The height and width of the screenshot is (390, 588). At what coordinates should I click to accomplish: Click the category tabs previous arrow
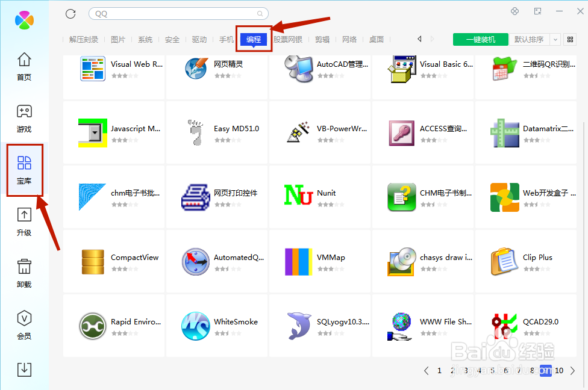[x=419, y=39]
